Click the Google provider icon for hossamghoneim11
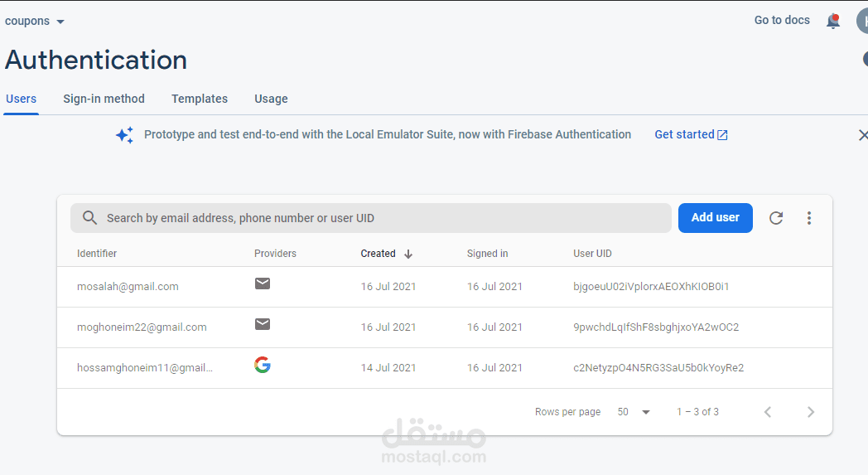Screen dimensions: 868x475 (263, 365)
